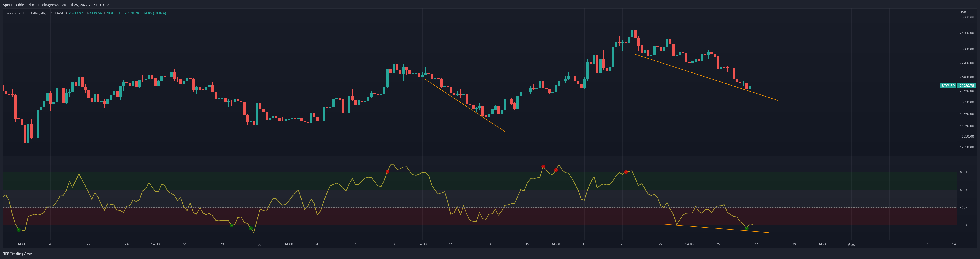Click the 80.00 level on the indicator axis
Viewport: 980px width, 259px height.
pos(964,172)
